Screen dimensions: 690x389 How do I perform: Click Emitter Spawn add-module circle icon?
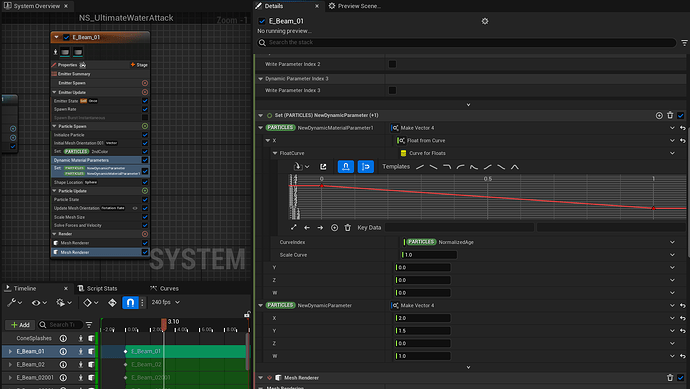coord(145,83)
